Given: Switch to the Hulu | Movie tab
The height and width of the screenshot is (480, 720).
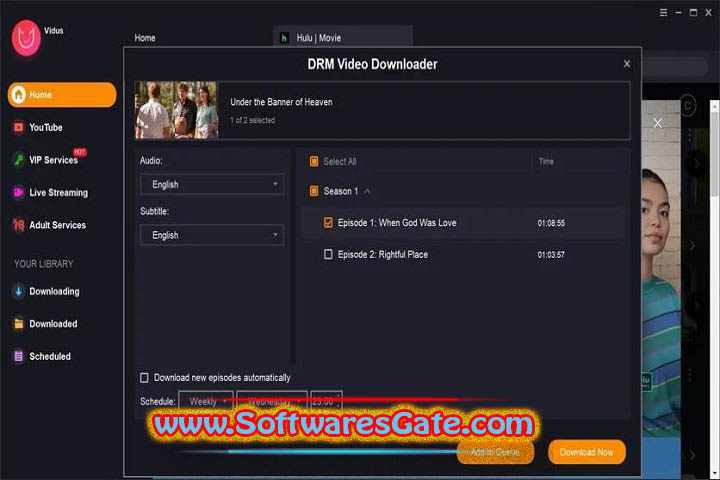Looking at the screenshot, I should click(343, 38).
